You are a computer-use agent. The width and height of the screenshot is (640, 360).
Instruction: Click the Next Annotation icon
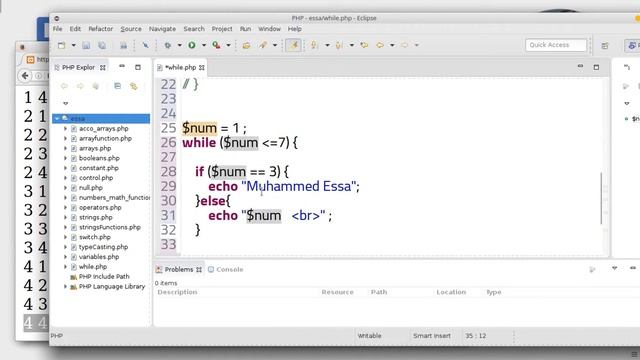pos(314,45)
